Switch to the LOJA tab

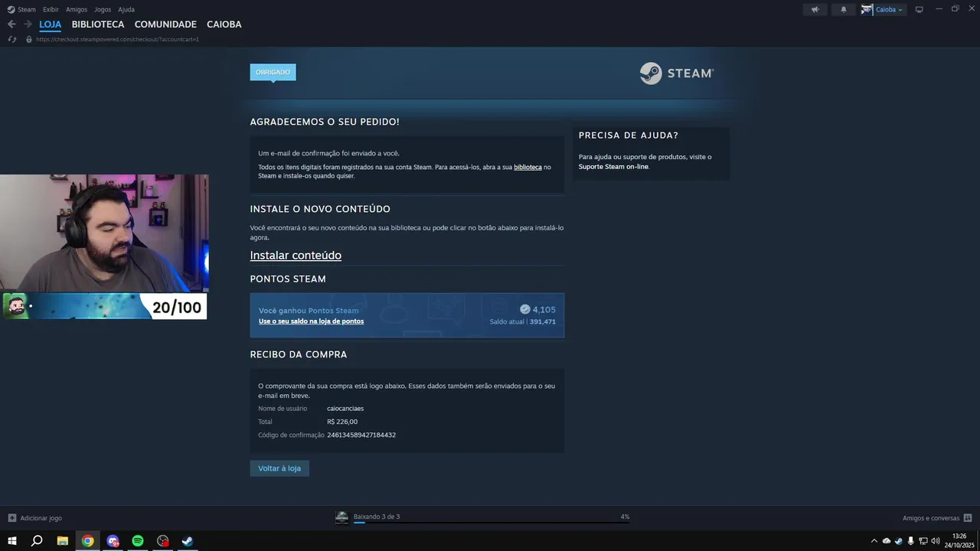pos(51,24)
